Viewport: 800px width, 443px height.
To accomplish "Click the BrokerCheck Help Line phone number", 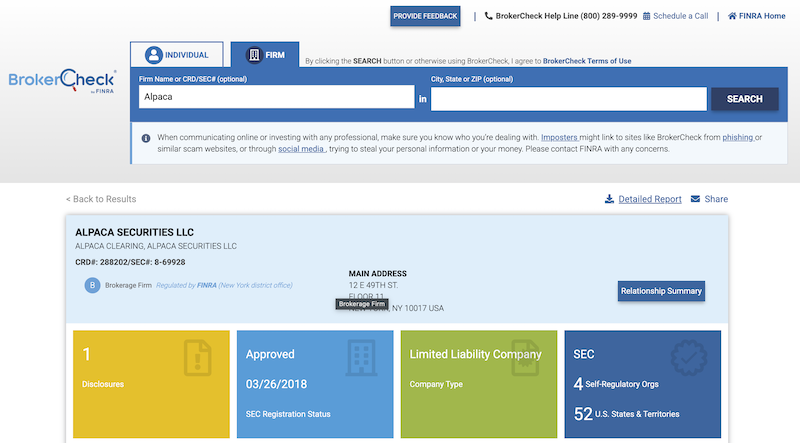I will coord(609,16).
